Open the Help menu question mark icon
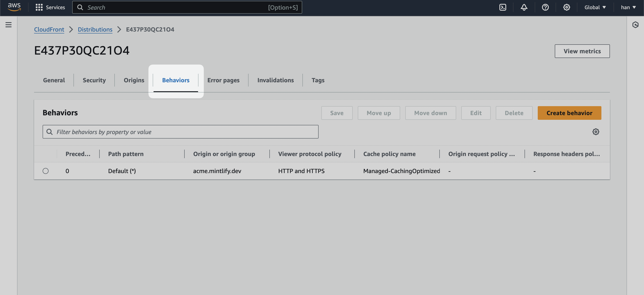Screen dimensions: 644x295 [x=545, y=7]
